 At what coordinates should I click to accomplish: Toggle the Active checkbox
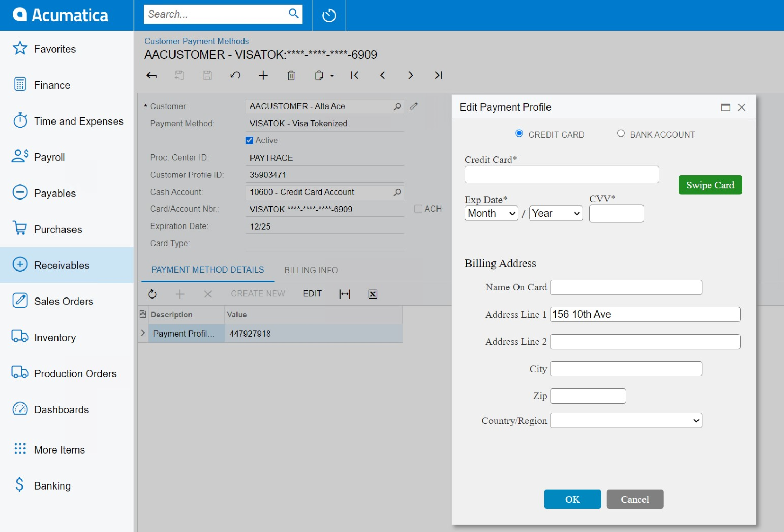pyautogui.click(x=249, y=140)
